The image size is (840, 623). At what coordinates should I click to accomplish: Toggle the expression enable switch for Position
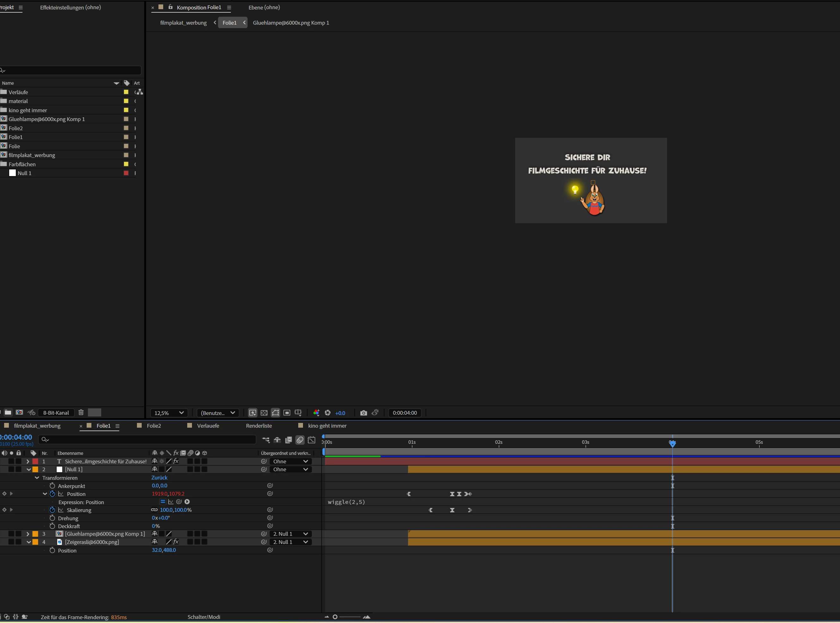[163, 502]
